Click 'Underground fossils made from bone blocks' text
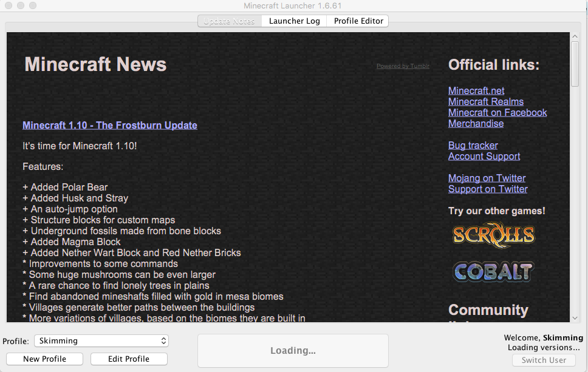Image resolution: width=588 pixels, height=372 pixels. [126, 231]
